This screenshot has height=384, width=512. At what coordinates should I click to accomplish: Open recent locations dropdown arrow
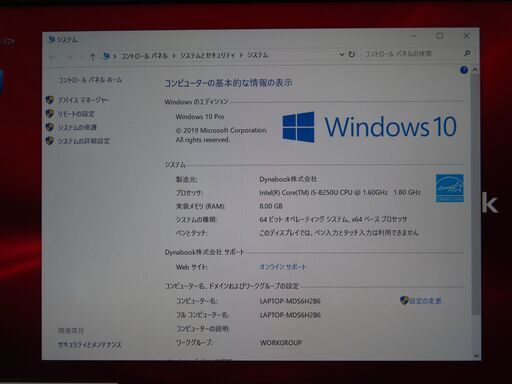coord(81,57)
